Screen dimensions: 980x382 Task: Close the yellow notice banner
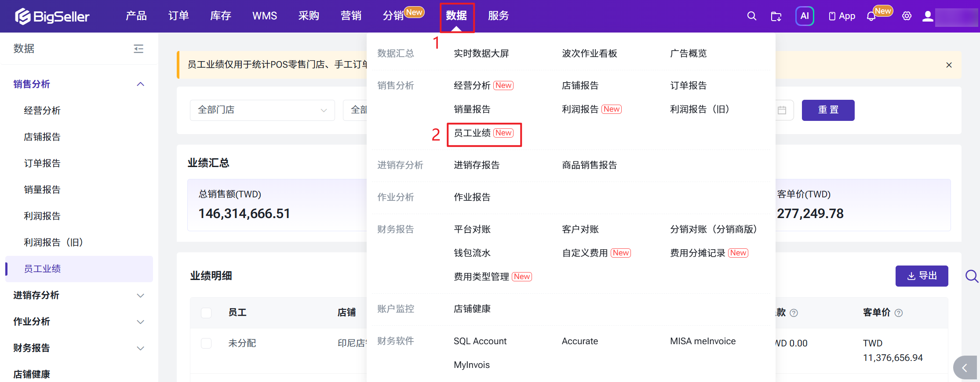949,65
